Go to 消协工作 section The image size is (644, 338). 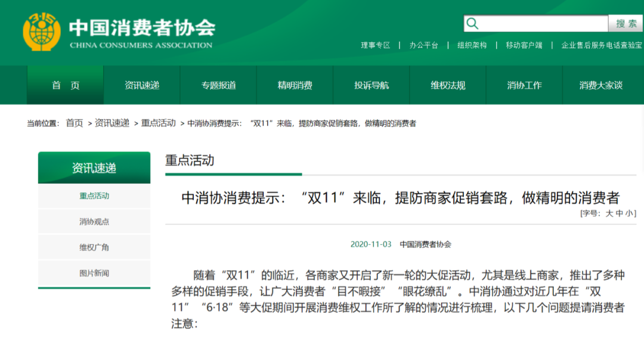point(524,85)
